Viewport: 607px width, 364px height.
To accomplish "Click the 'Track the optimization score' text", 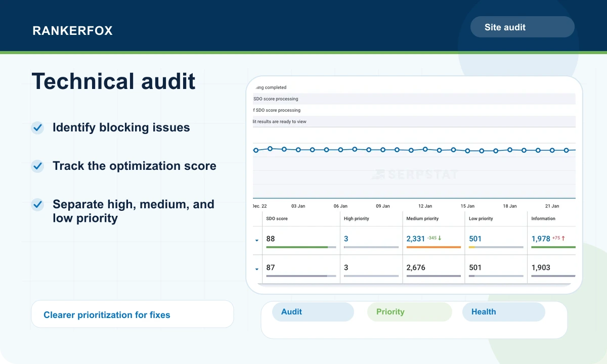I will coord(135,166).
